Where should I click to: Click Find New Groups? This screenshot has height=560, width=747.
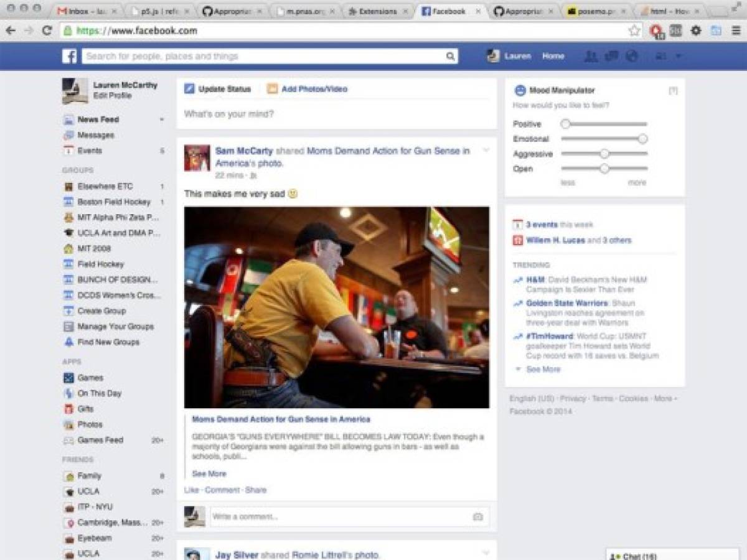pos(108,342)
